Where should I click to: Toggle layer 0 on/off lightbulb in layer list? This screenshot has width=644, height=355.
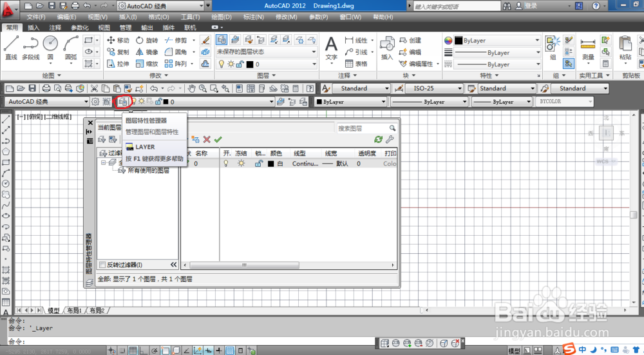226,164
